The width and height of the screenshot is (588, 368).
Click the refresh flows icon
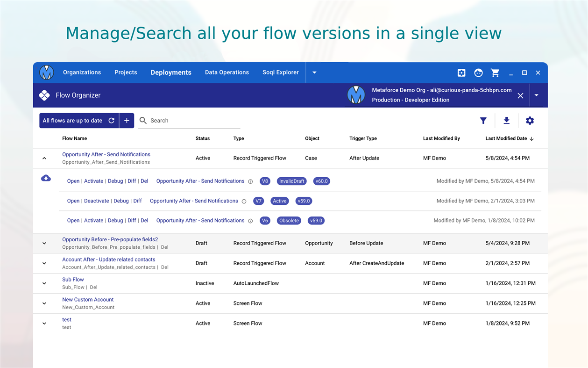pos(112,121)
